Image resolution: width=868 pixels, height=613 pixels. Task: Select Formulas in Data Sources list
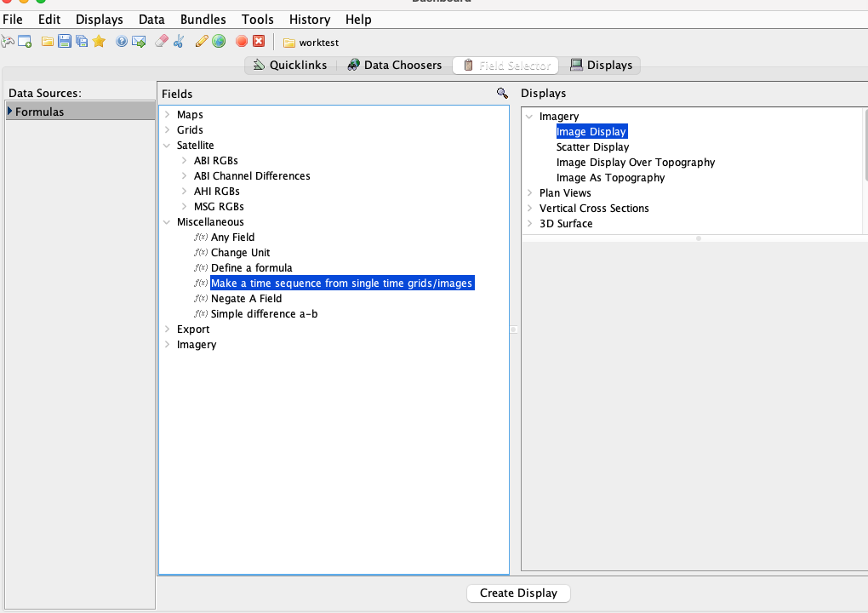(x=39, y=112)
